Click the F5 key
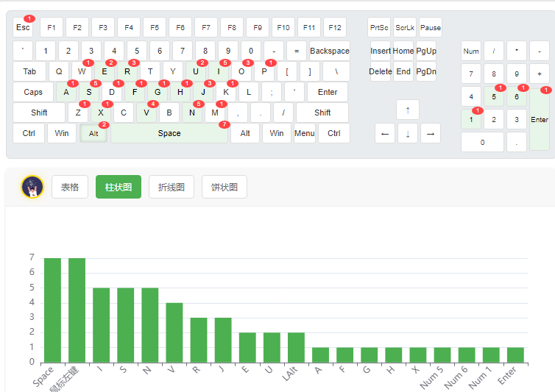This screenshot has width=555, height=392. pos(155,27)
